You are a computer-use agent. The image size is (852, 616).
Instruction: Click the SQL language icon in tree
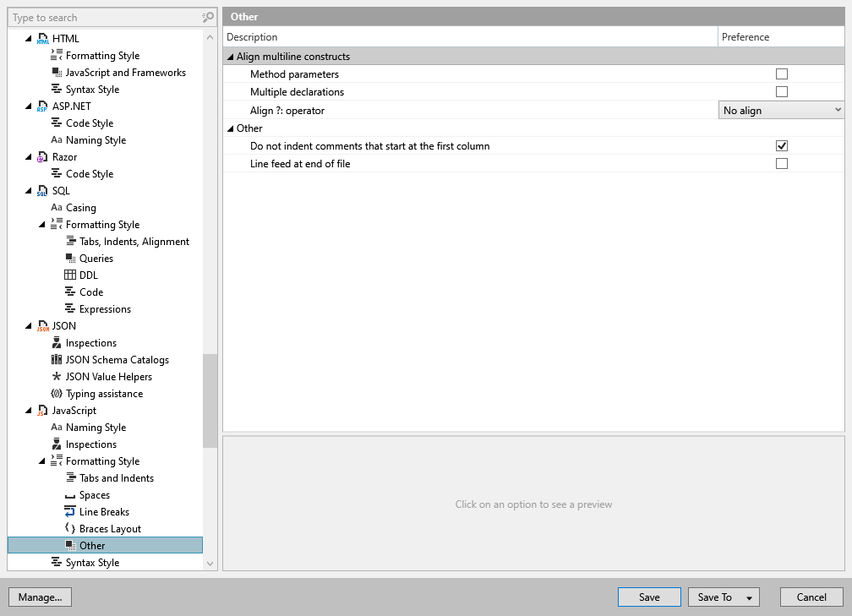tap(42, 191)
